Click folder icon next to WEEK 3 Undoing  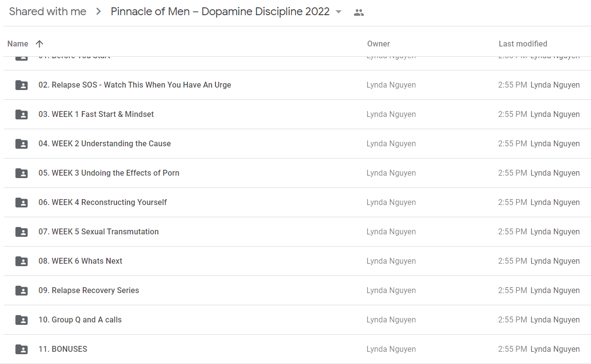coord(22,173)
